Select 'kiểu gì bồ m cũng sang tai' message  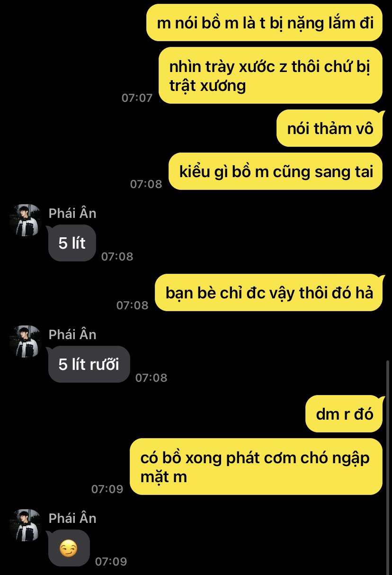coord(276,171)
